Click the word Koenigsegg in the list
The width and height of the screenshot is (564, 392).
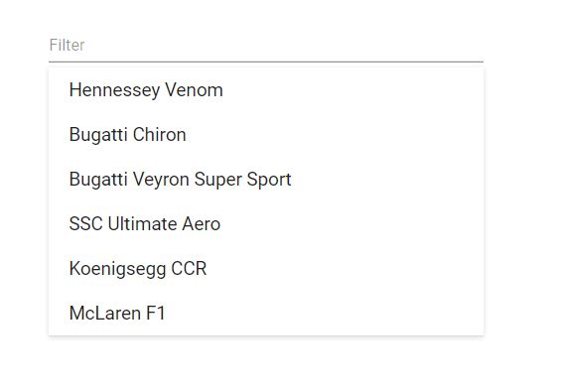point(117,269)
